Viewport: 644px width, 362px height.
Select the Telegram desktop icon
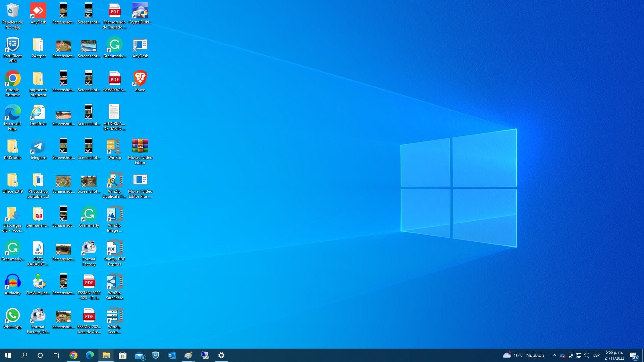coord(38,147)
